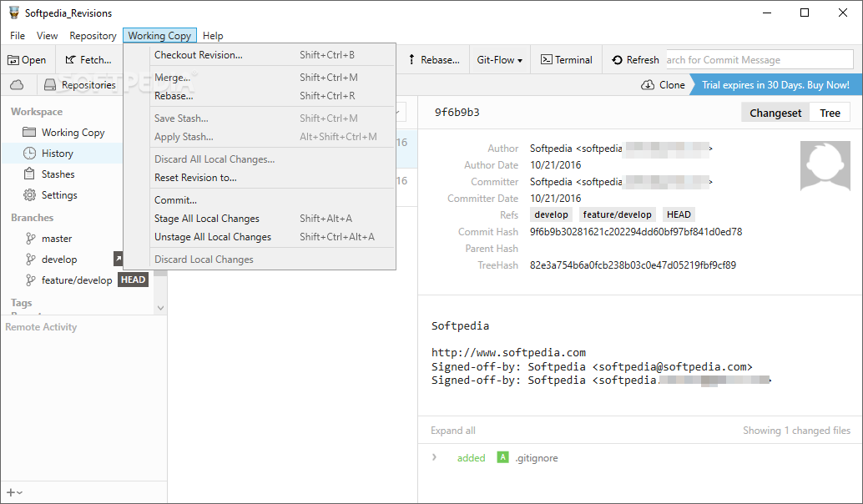Click the cloud icon in the sub-toolbar
Image resolution: width=863 pixels, height=504 pixels.
point(17,85)
